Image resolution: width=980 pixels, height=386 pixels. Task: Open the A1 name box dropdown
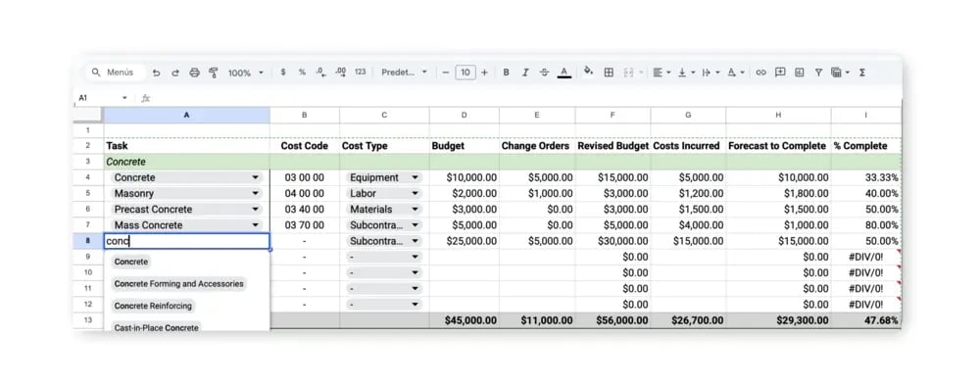pyautogui.click(x=124, y=98)
